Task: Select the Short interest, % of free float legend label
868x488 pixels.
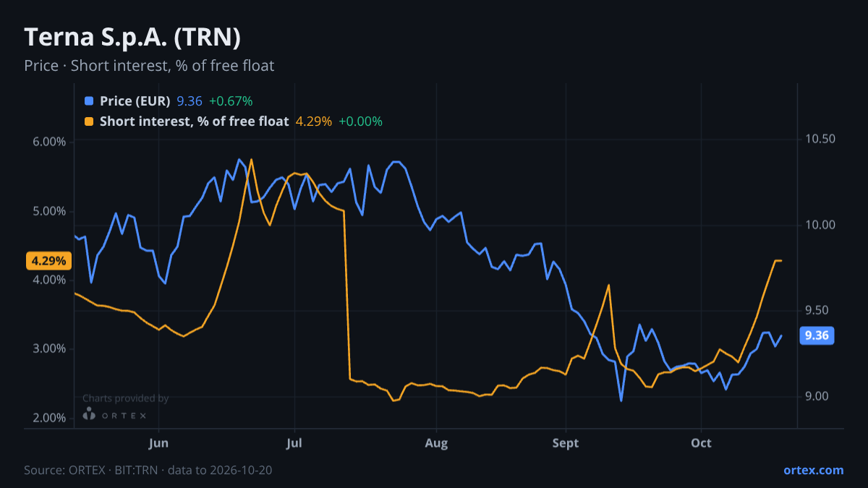Action: (195, 121)
